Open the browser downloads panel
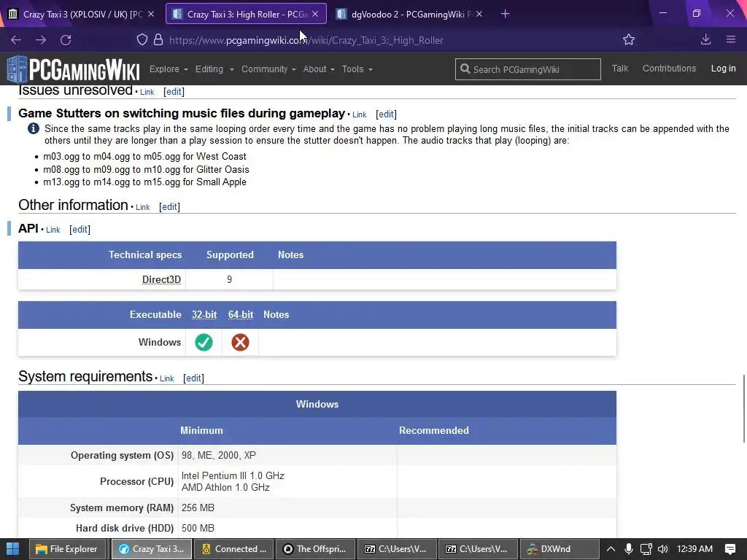The height and width of the screenshot is (560, 747). click(706, 40)
